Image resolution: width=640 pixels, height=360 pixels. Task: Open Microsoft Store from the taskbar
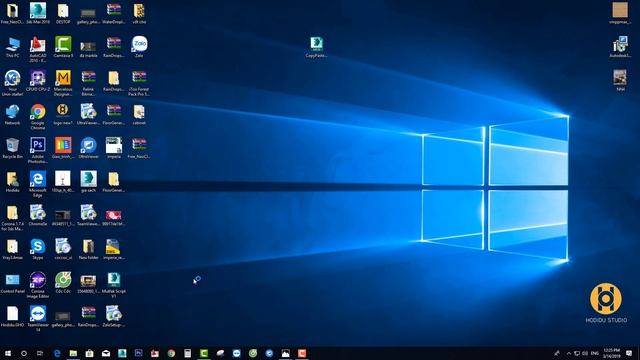pos(89,353)
